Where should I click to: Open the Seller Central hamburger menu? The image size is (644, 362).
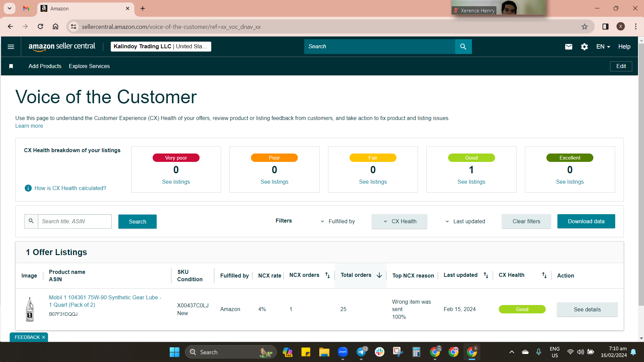pos(11,47)
